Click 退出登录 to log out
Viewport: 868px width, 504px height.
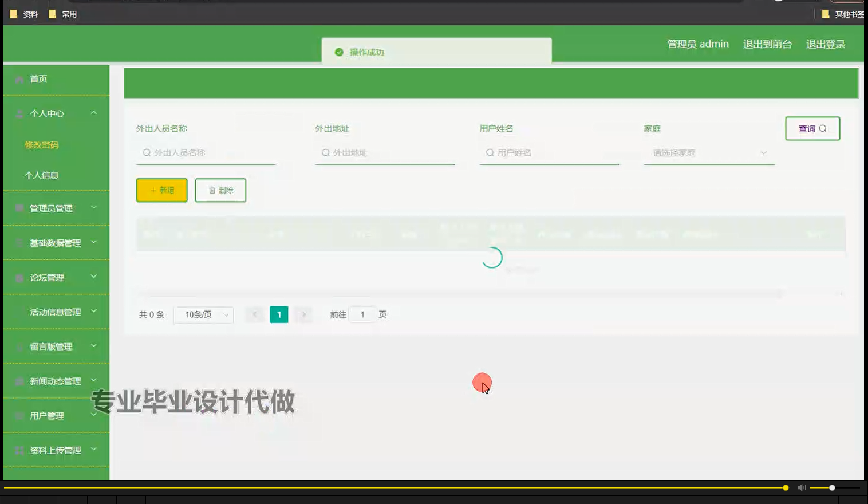[826, 44]
